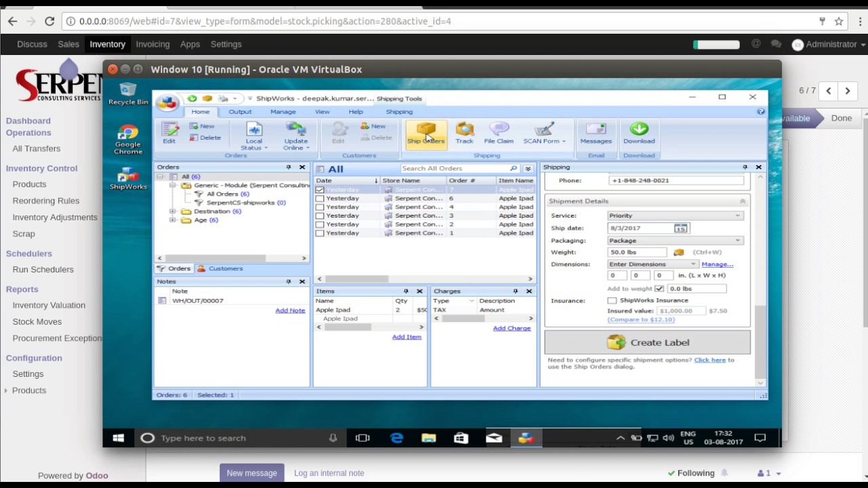Enable the ShipWorks Insurance checkbox

tap(612, 300)
